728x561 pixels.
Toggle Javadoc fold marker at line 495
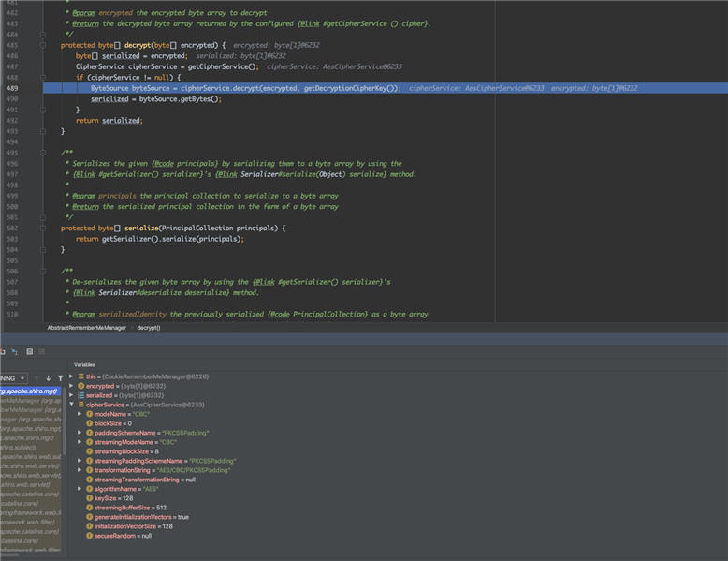(x=43, y=153)
